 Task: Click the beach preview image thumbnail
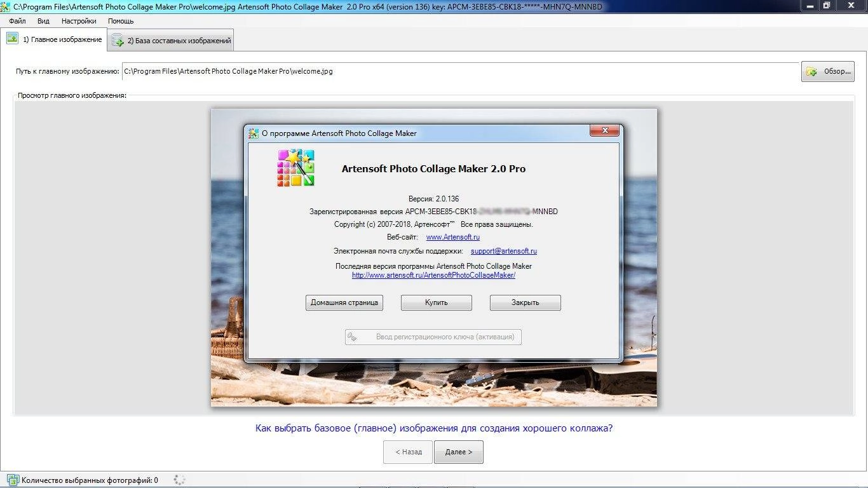(x=434, y=257)
